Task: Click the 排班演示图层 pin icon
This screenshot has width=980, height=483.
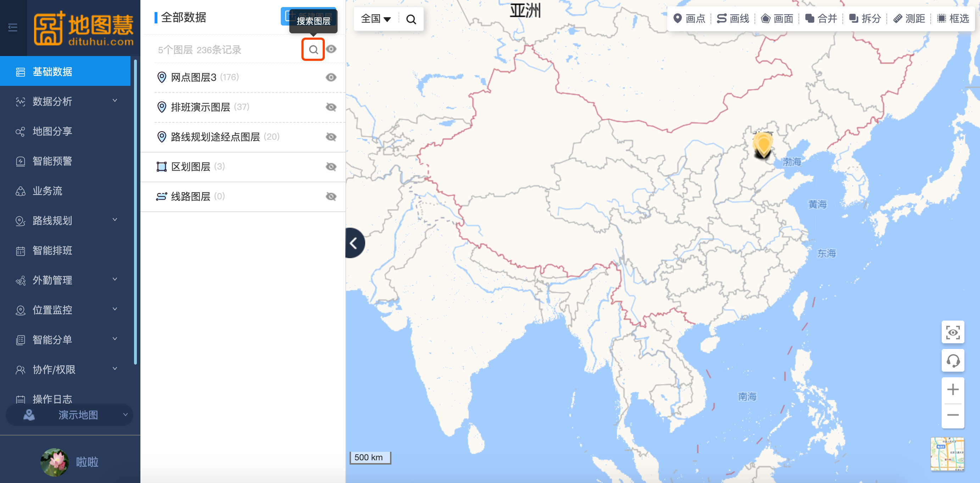Action: click(x=162, y=107)
